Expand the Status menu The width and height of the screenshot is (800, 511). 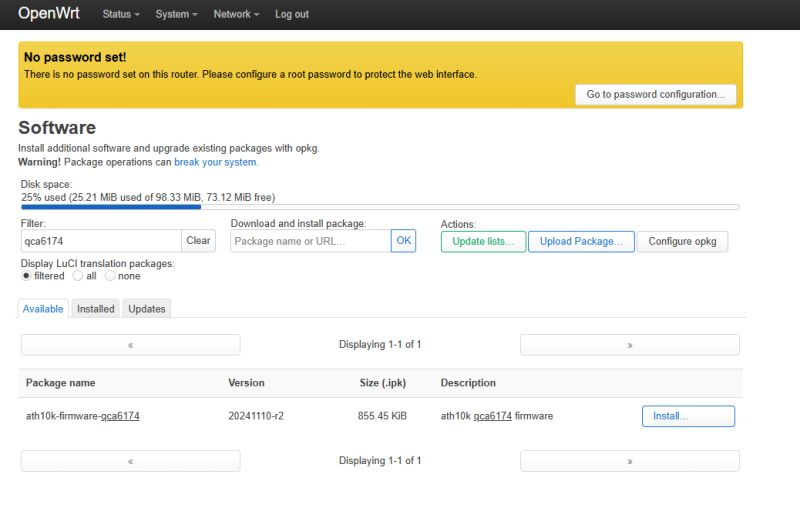tap(121, 14)
